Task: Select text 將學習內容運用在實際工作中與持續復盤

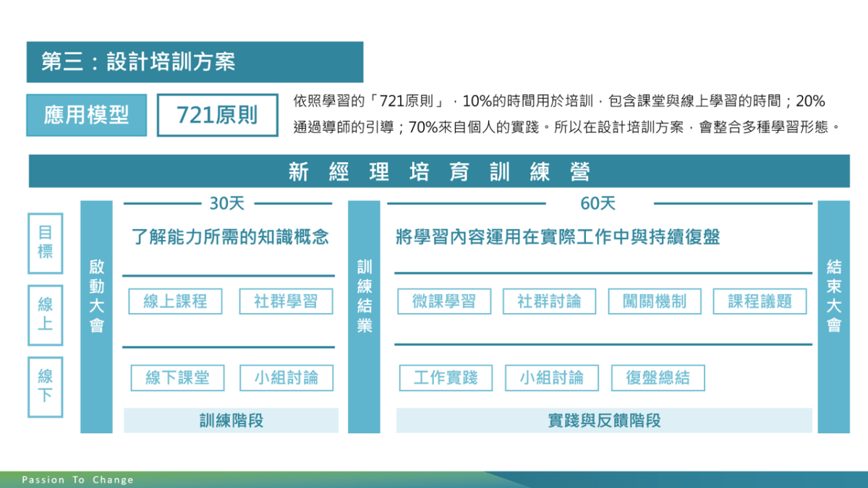Action: coord(558,237)
